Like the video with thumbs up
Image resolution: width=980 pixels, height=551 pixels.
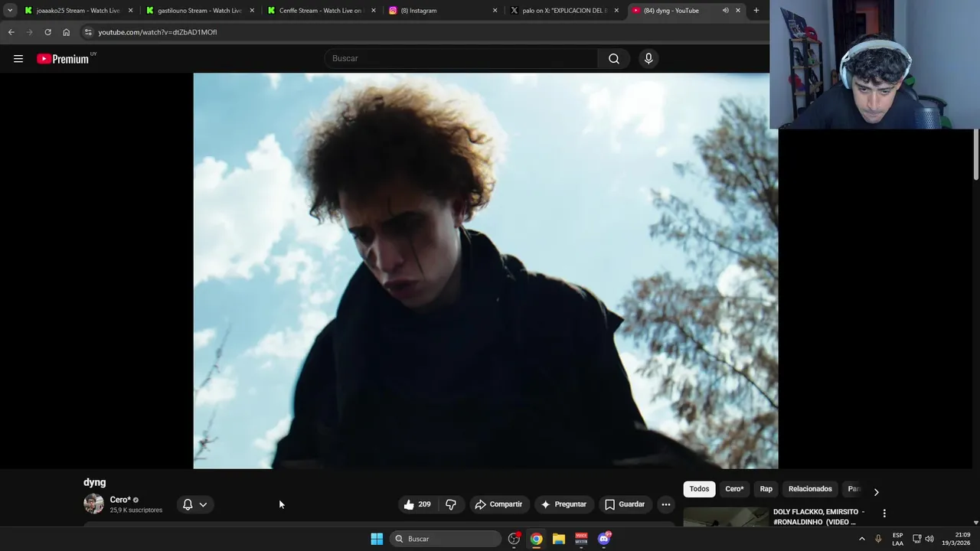(x=417, y=504)
